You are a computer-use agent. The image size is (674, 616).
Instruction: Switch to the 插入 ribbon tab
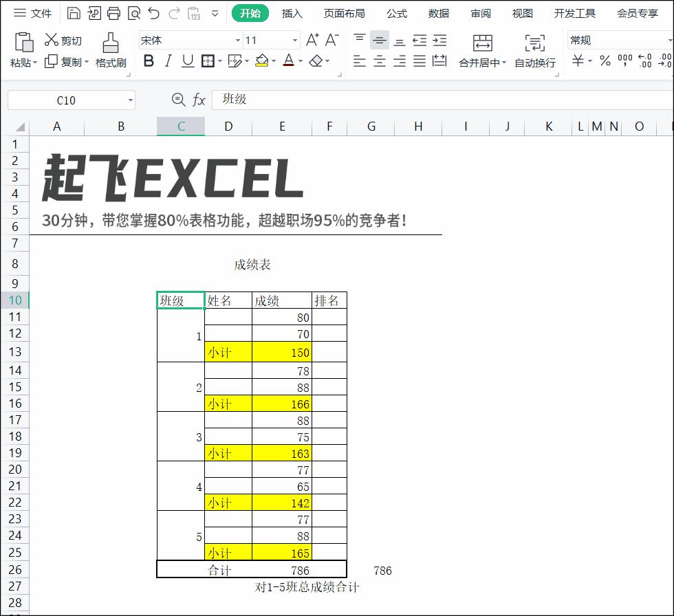point(292,13)
